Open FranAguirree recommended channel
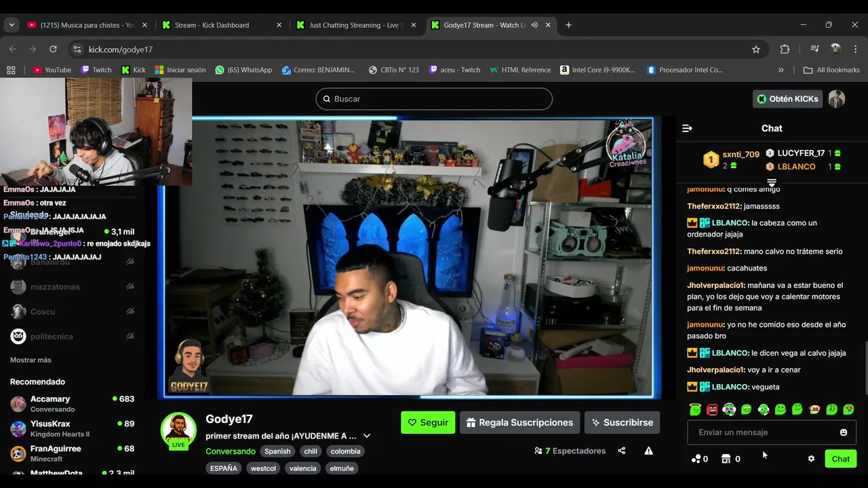The height and width of the screenshot is (488, 868). click(72, 453)
